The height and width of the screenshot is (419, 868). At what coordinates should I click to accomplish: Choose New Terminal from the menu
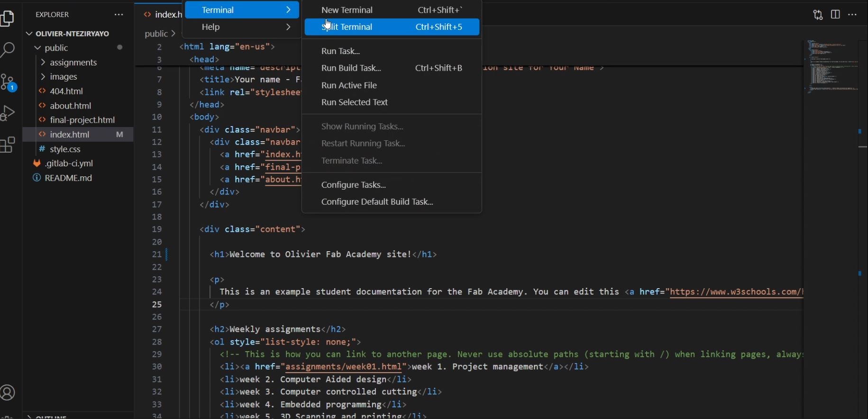[x=392, y=10]
